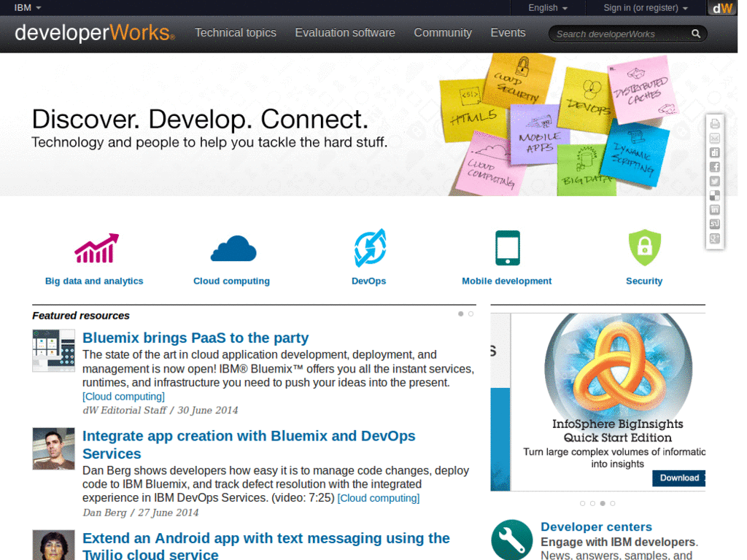The width and height of the screenshot is (747, 560).
Task: Open Big data and analytics link
Action: pyautogui.click(x=94, y=281)
